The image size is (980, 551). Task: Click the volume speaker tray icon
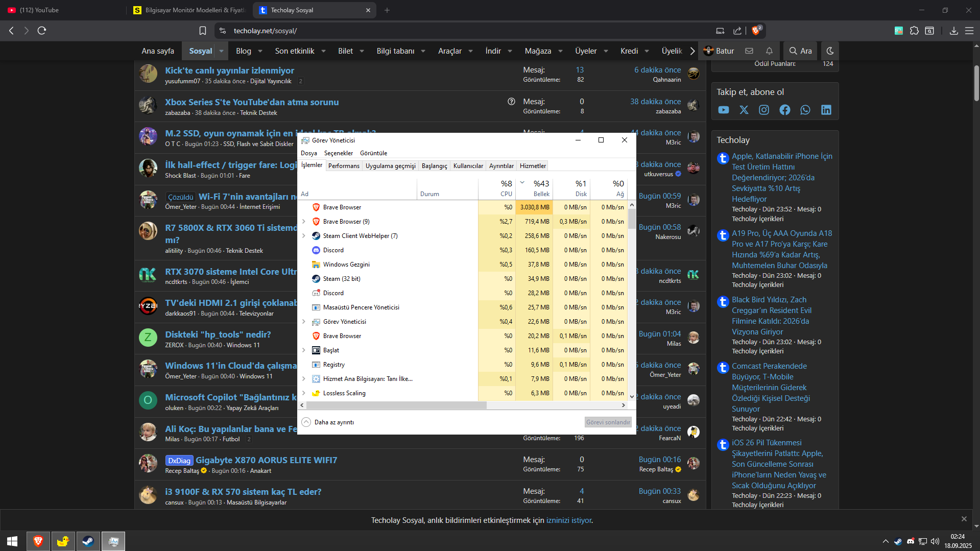point(935,541)
